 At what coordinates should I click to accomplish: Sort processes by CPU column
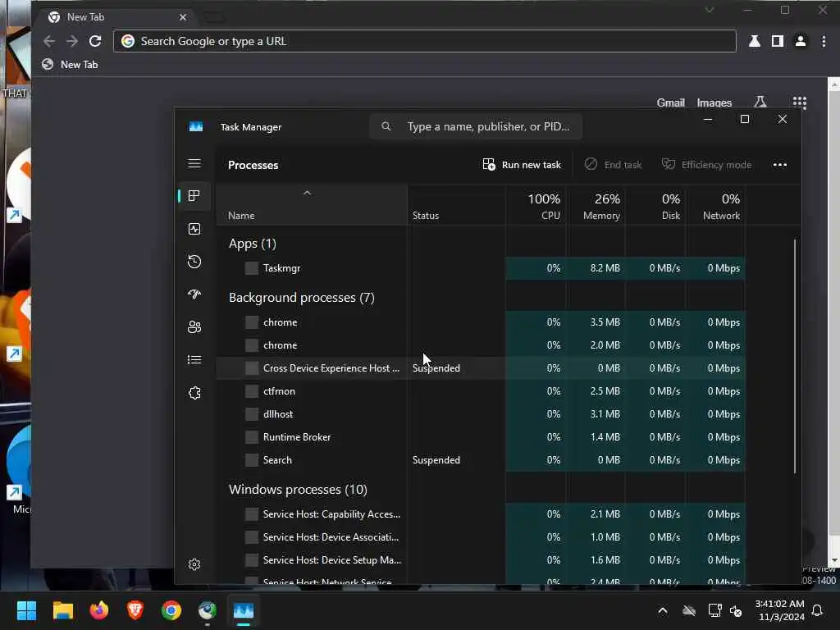pos(536,205)
